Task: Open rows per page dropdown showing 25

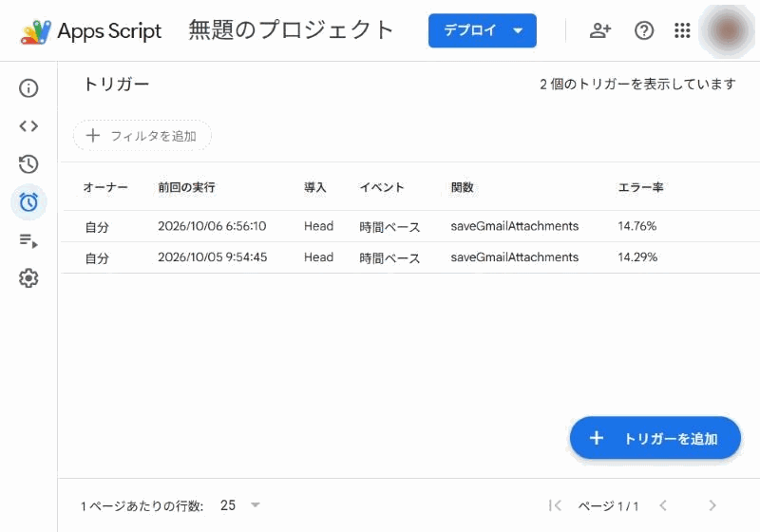Action: coord(240,505)
